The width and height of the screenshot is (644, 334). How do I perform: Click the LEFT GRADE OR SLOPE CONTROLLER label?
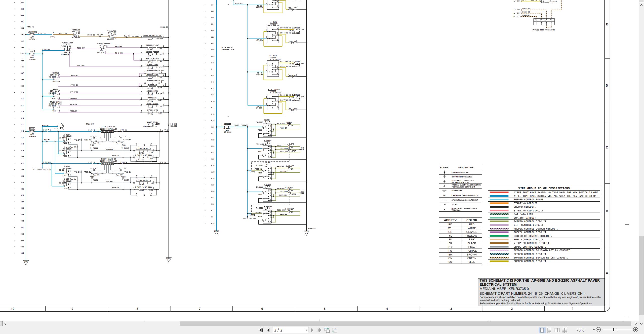pyautogui.click(x=108, y=128)
